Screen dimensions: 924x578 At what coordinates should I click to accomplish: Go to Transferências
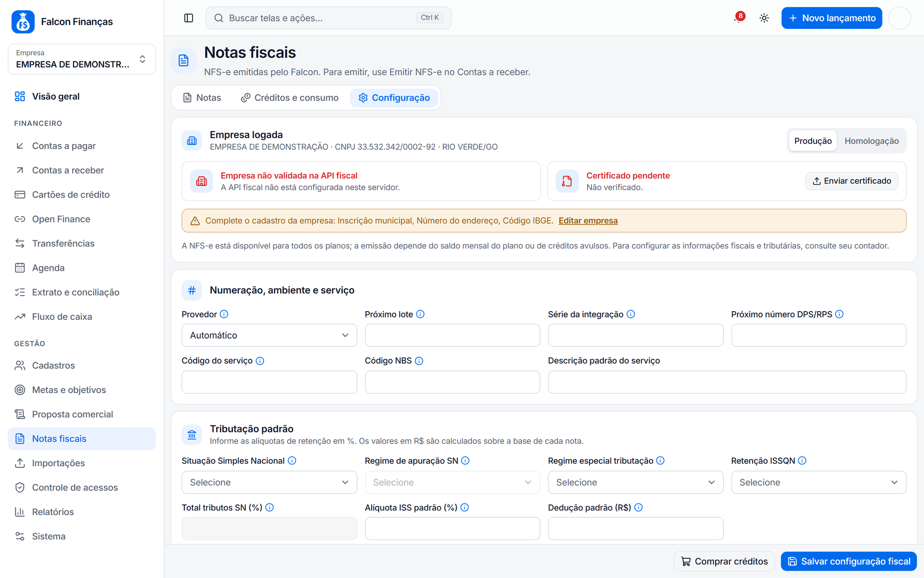[82, 243]
